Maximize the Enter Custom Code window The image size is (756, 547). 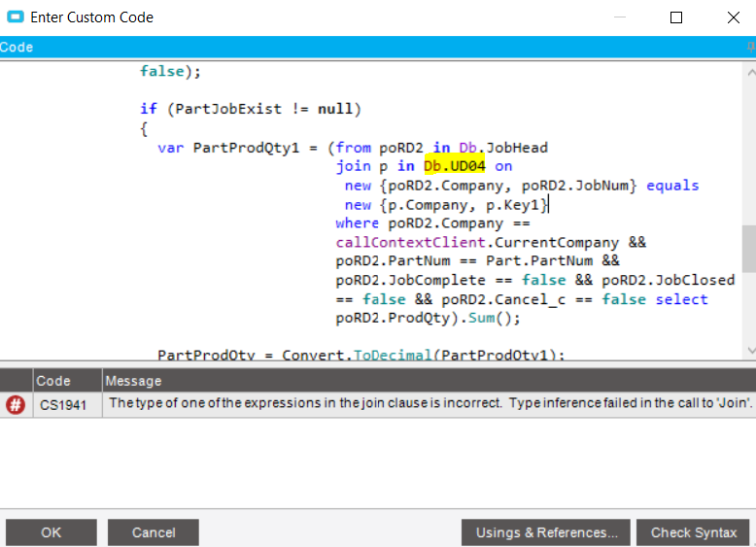click(x=676, y=17)
